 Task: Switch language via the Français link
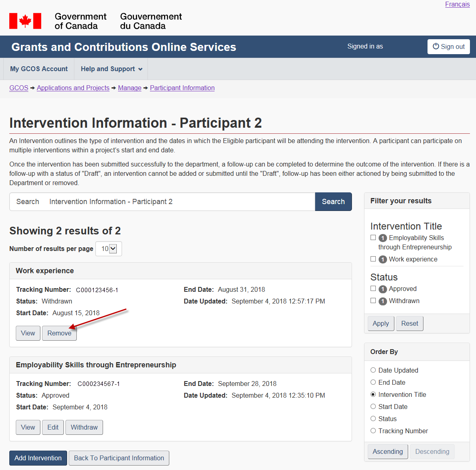(457, 4)
